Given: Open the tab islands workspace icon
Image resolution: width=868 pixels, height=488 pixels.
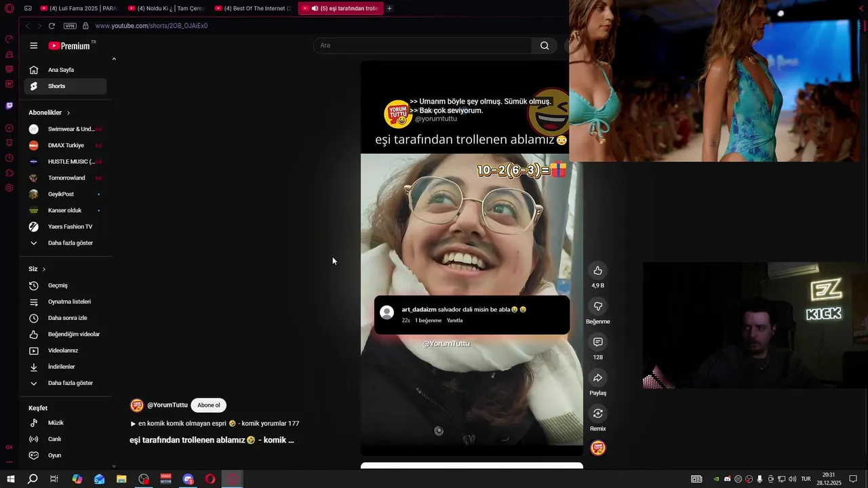Looking at the screenshot, I should point(28,8).
